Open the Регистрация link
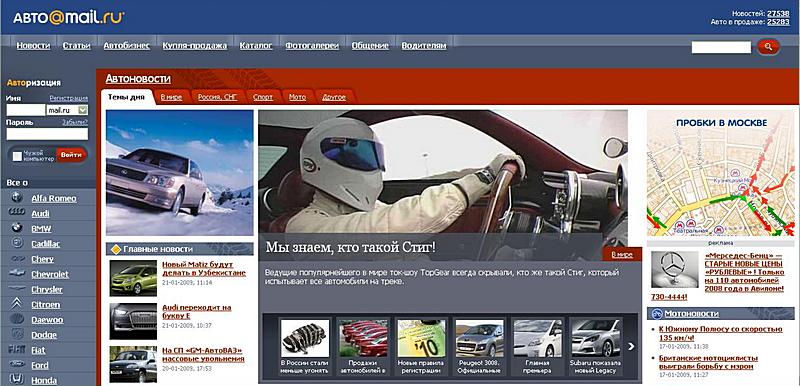The width and height of the screenshot is (800, 386). pyautogui.click(x=68, y=98)
